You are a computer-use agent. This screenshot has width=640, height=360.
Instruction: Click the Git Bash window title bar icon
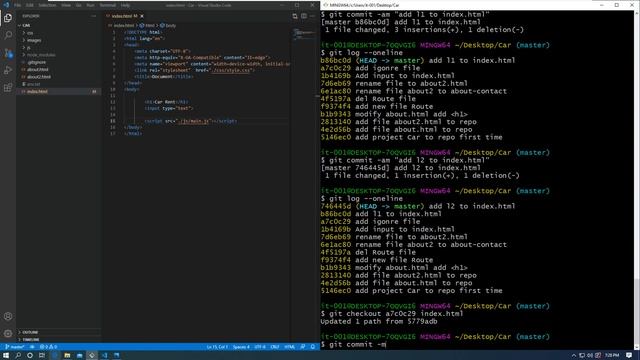tap(326, 5)
